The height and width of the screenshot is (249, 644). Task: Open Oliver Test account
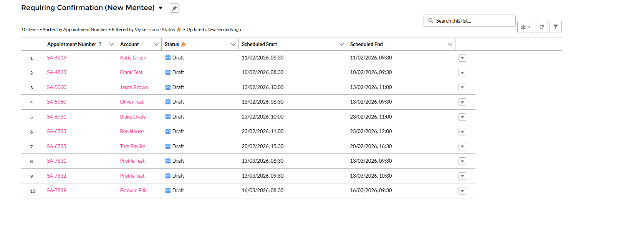[132, 102]
